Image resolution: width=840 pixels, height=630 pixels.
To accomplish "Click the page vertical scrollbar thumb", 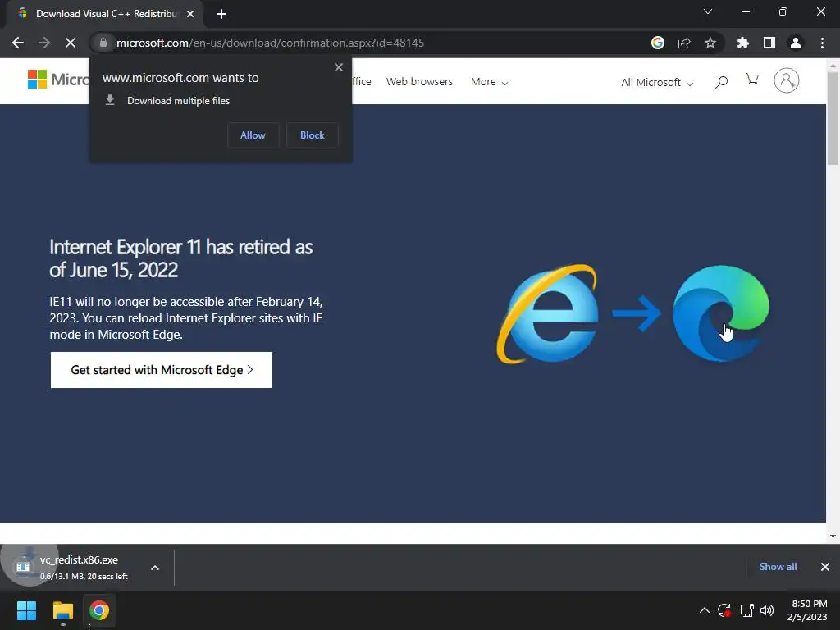I will point(833,117).
